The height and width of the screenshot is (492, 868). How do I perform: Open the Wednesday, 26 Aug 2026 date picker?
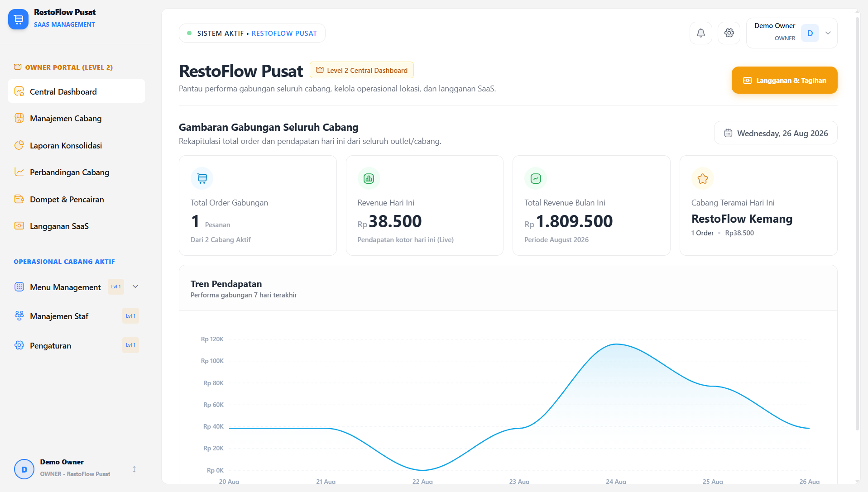776,133
